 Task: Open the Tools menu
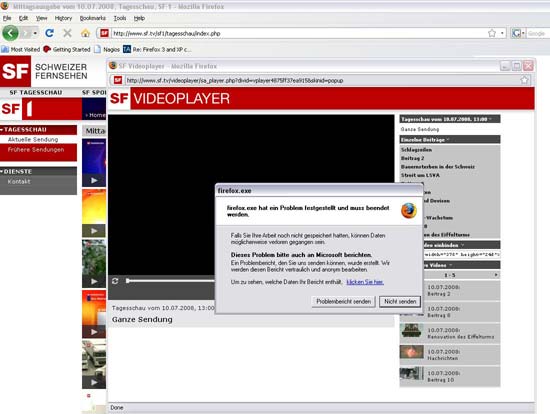pos(120,18)
